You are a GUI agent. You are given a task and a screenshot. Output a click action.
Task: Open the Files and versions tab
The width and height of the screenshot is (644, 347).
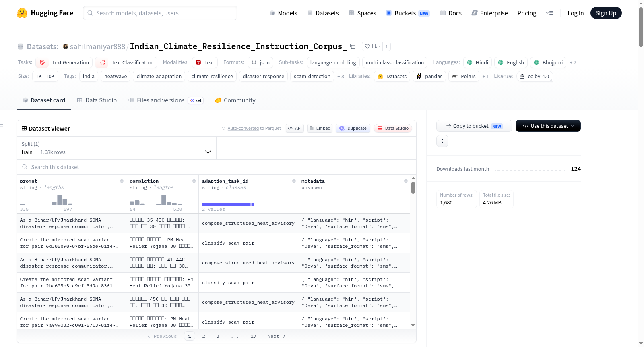click(165, 100)
